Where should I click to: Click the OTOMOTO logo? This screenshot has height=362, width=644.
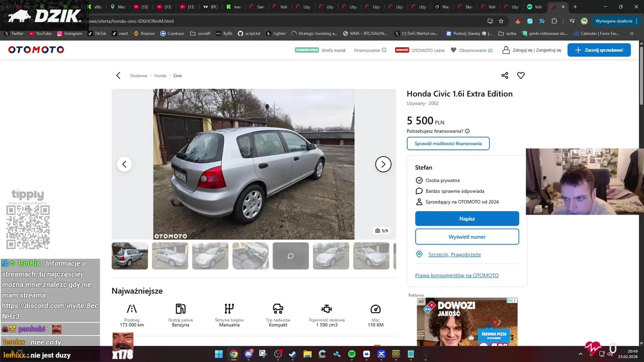(x=36, y=50)
